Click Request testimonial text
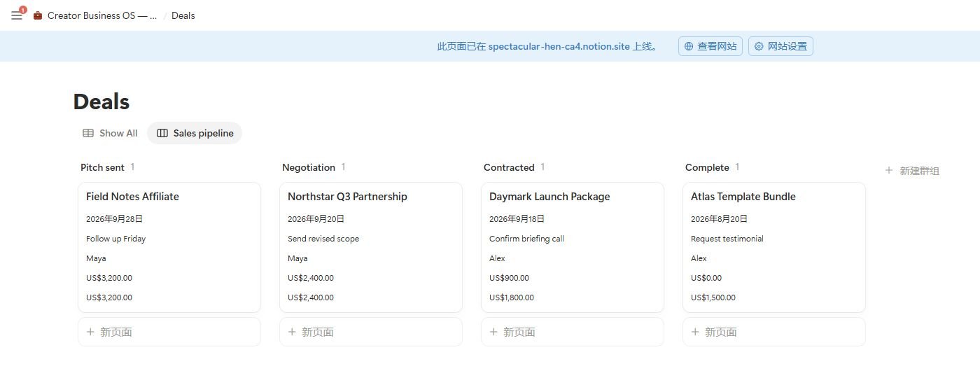This screenshot has width=980, height=392. point(727,239)
